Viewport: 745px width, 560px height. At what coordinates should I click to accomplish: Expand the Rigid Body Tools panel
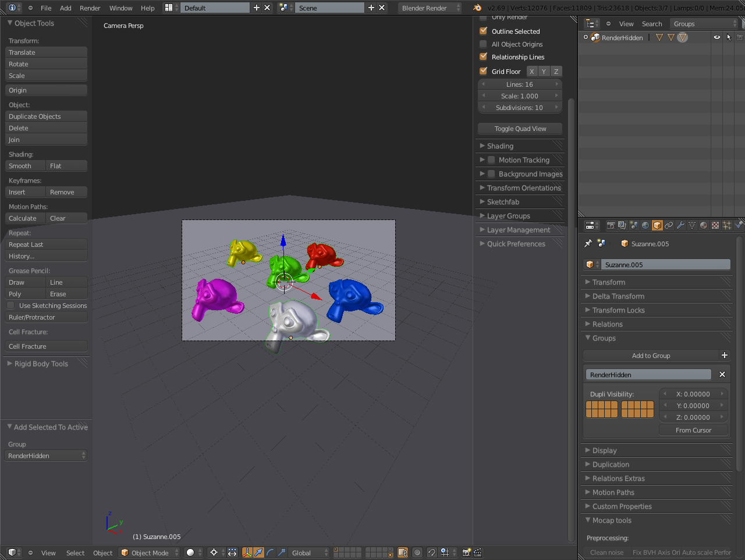point(41,364)
